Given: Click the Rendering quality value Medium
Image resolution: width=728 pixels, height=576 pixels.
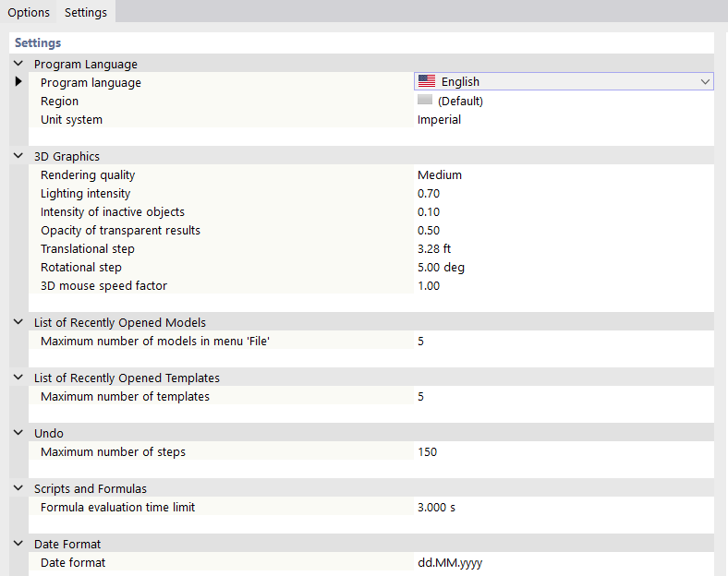Looking at the screenshot, I should pyautogui.click(x=440, y=174).
